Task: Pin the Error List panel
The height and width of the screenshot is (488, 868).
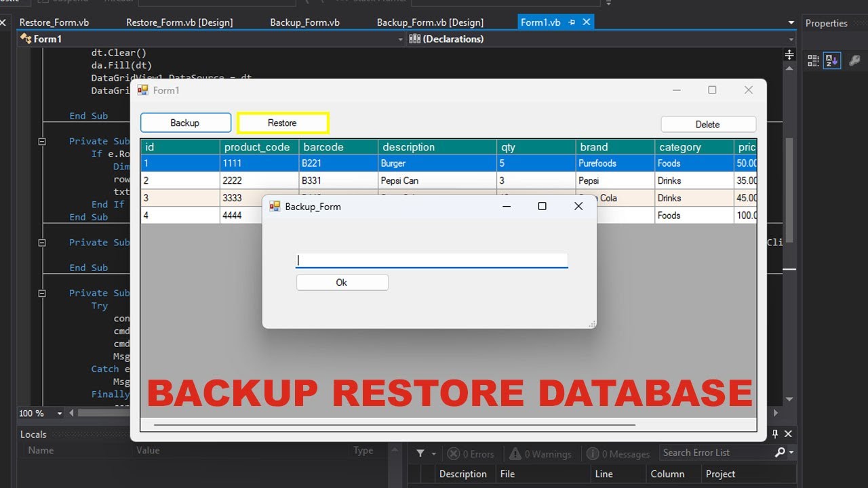Action: pos(776,434)
